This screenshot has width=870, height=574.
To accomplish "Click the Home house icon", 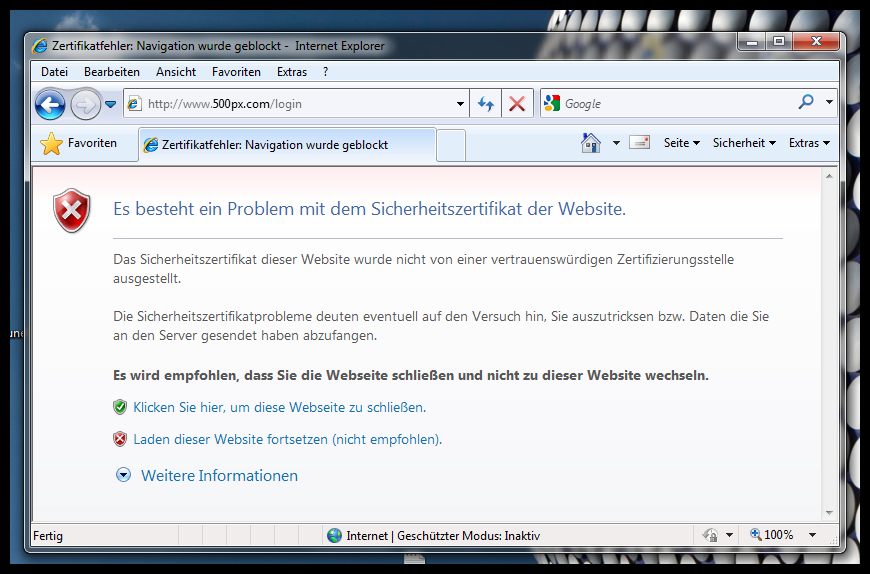I will (x=591, y=143).
